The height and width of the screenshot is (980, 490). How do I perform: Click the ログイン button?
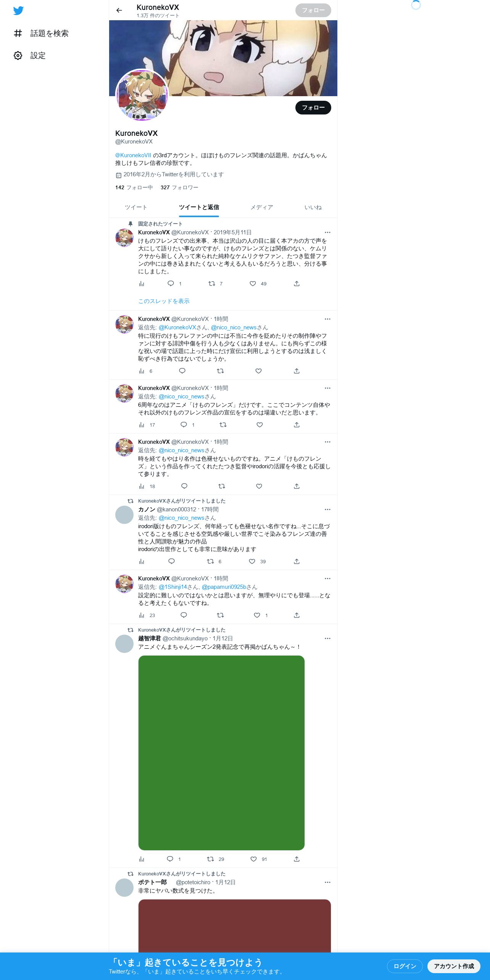[405, 966]
